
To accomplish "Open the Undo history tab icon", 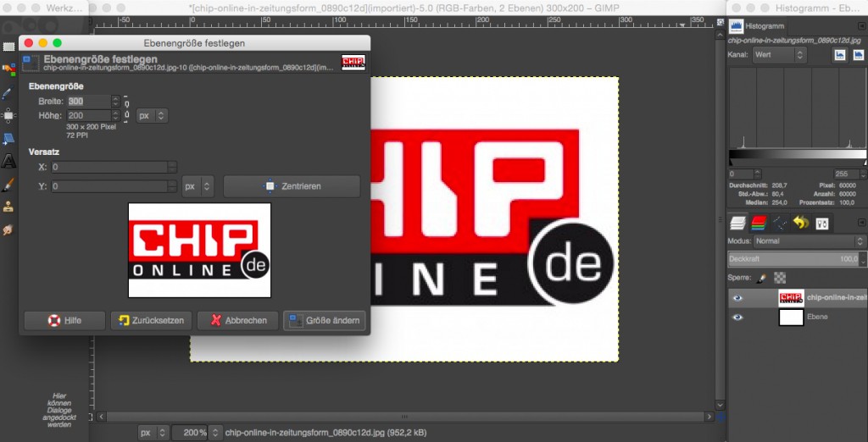I will click(800, 224).
